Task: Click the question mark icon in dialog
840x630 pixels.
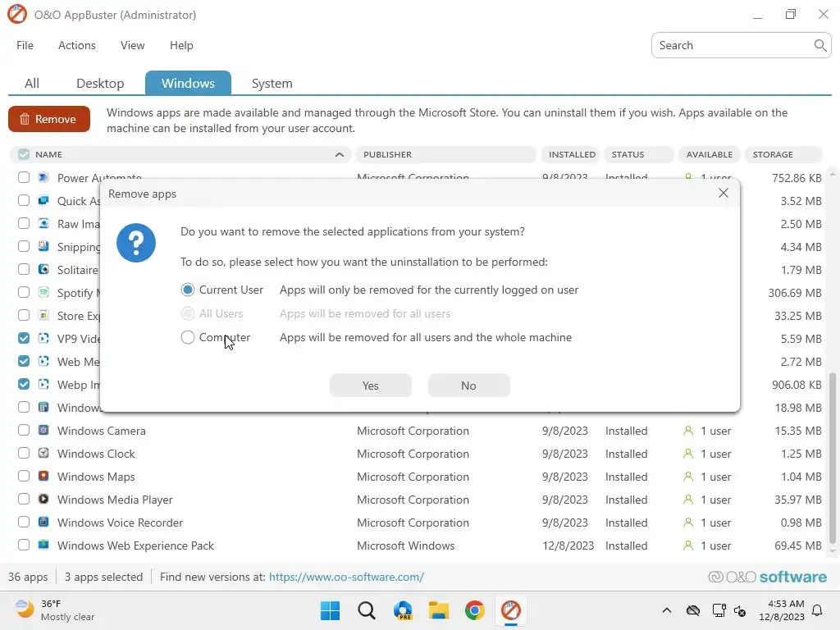Action: pos(136,243)
